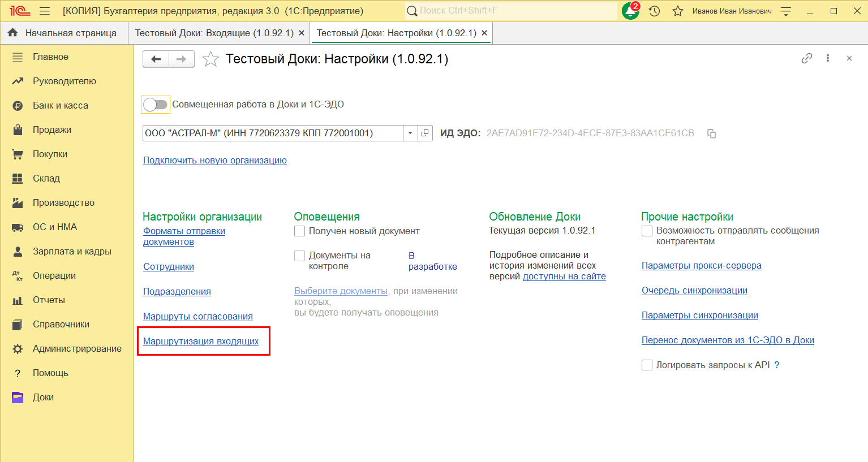Close the Настройки form with X
Image resolution: width=868 pixels, height=462 pixels.
coord(849,58)
